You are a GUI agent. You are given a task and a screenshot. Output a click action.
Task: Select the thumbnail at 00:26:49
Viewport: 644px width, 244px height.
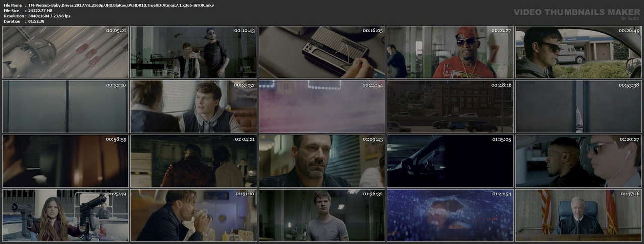tap(579, 52)
